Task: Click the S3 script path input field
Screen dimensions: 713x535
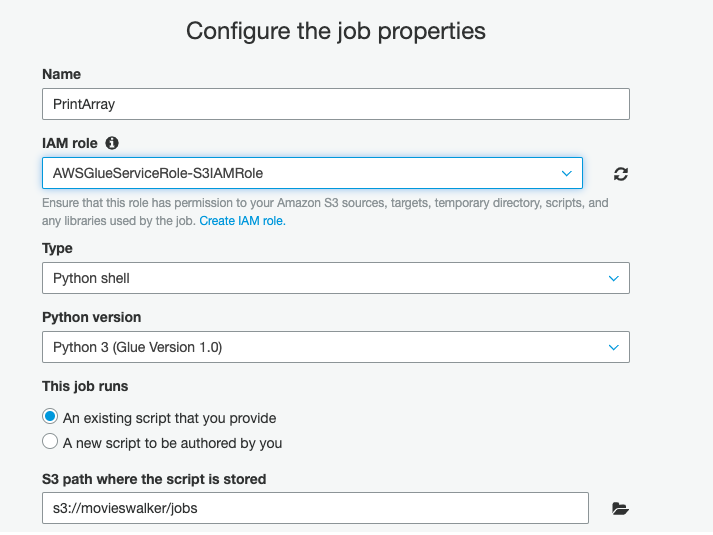Action: (x=315, y=508)
